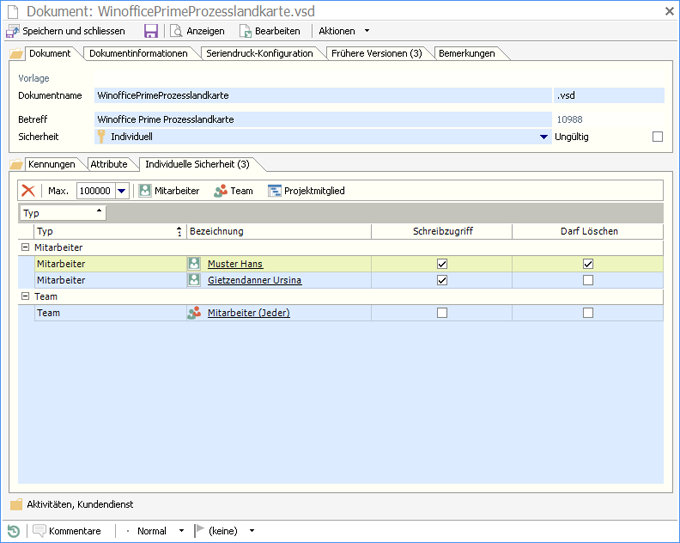The height and width of the screenshot is (543, 680).
Task: Enable Darf Löschen for Gietzendanner Ursina
Action: tap(588, 280)
